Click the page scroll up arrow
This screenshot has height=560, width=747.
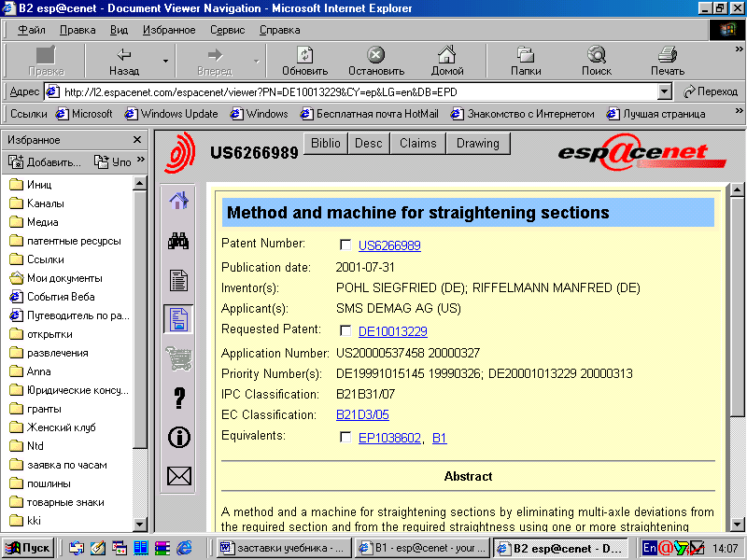click(x=737, y=190)
